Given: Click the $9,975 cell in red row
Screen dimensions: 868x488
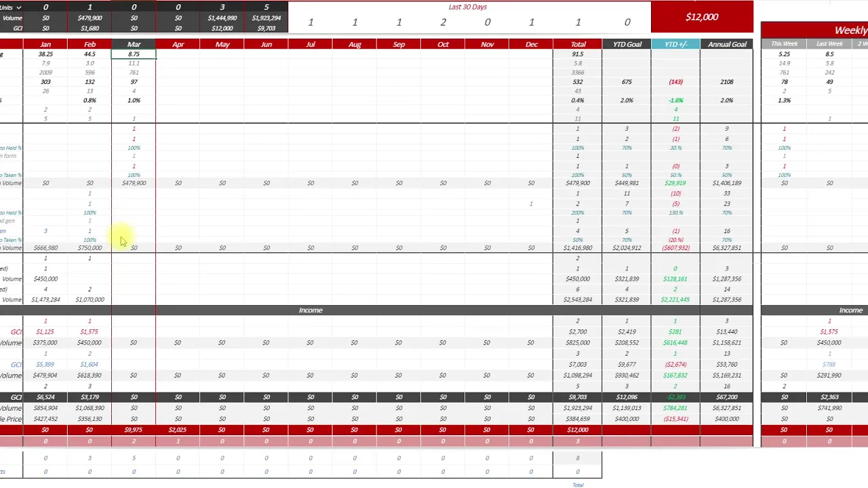Looking at the screenshot, I should click(134, 430).
